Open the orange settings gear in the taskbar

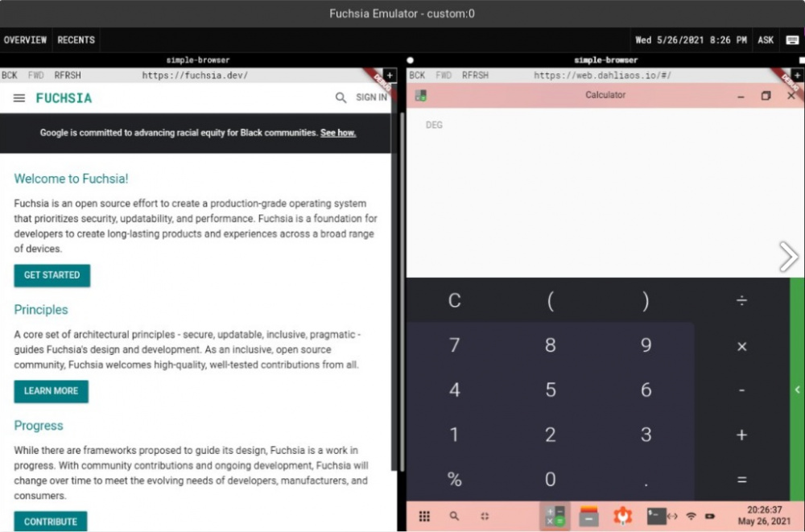tap(622, 516)
